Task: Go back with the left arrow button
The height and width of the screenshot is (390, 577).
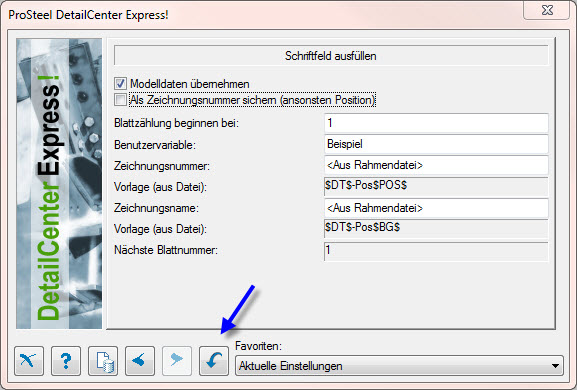Action: (x=140, y=361)
